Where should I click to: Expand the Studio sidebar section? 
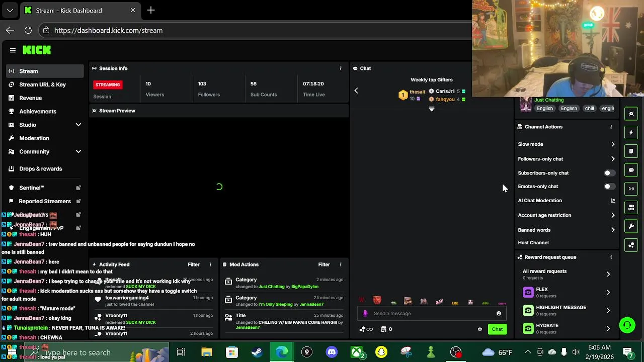pyautogui.click(x=78, y=125)
